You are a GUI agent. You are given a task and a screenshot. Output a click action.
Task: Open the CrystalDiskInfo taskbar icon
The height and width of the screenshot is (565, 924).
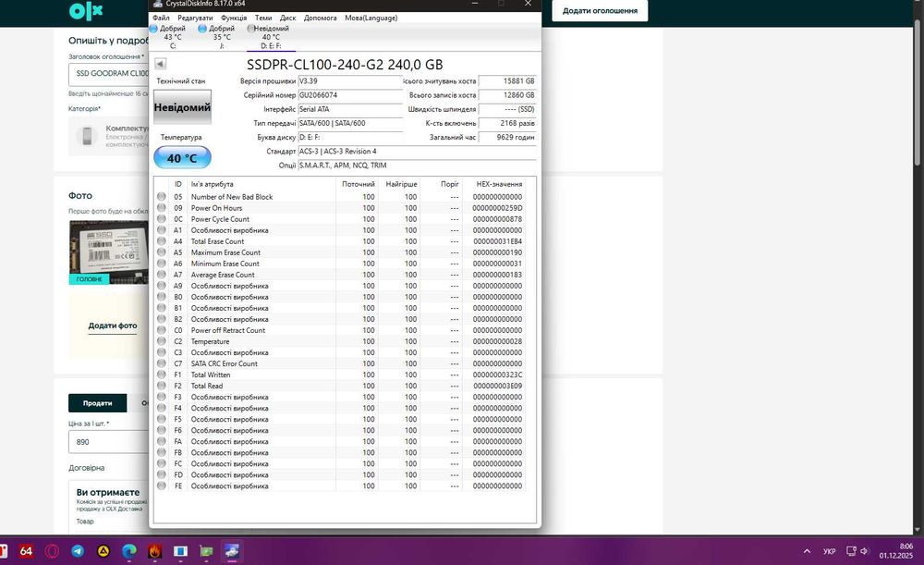(x=232, y=551)
